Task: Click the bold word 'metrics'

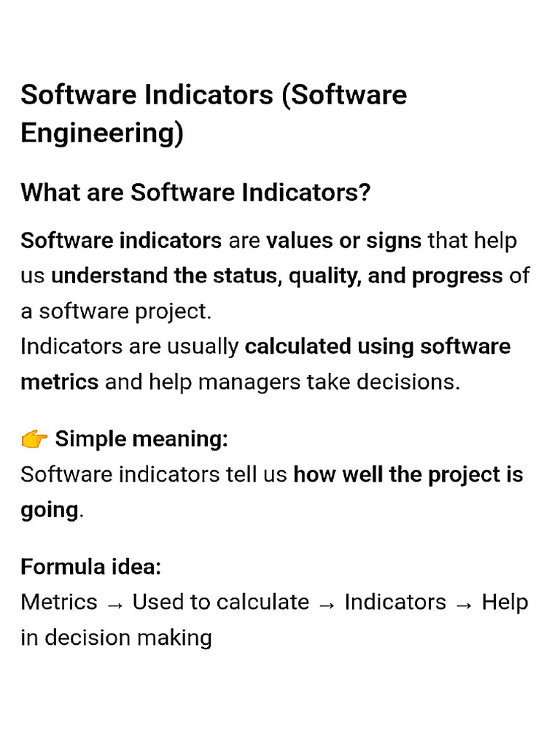Action: [60, 382]
